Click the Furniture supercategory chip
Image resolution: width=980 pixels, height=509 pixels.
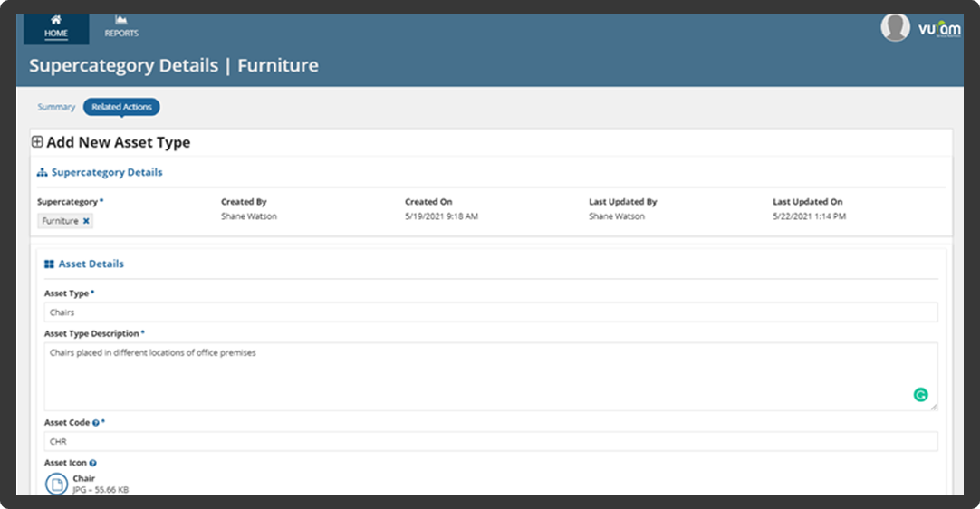coord(65,221)
